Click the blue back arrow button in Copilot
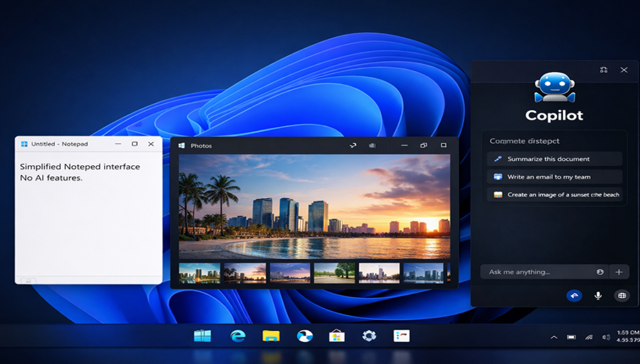Image resolution: width=640 pixels, height=364 pixels. 574,296
